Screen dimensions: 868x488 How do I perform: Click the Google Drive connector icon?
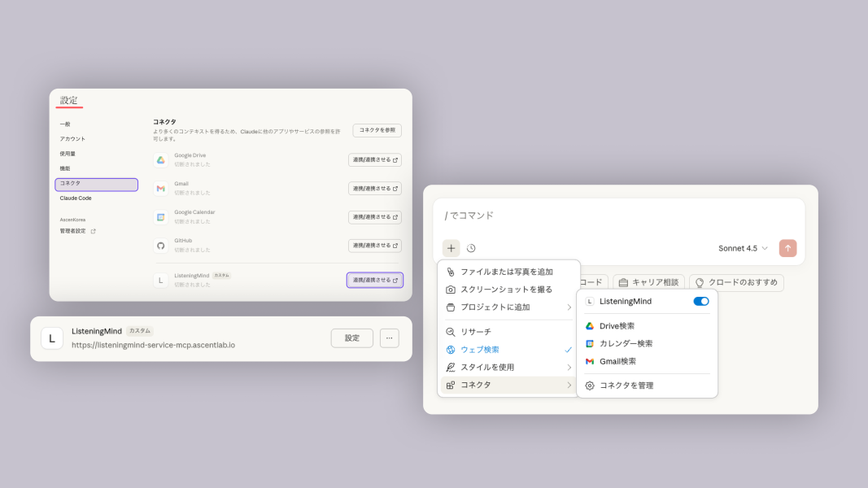click(x=159, y=159)
